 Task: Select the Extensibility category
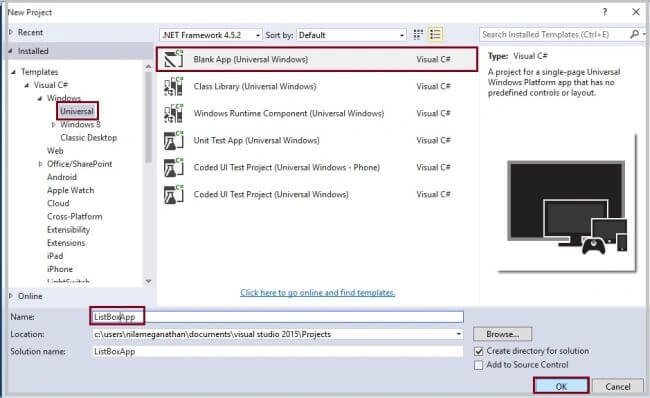(68, 230)
